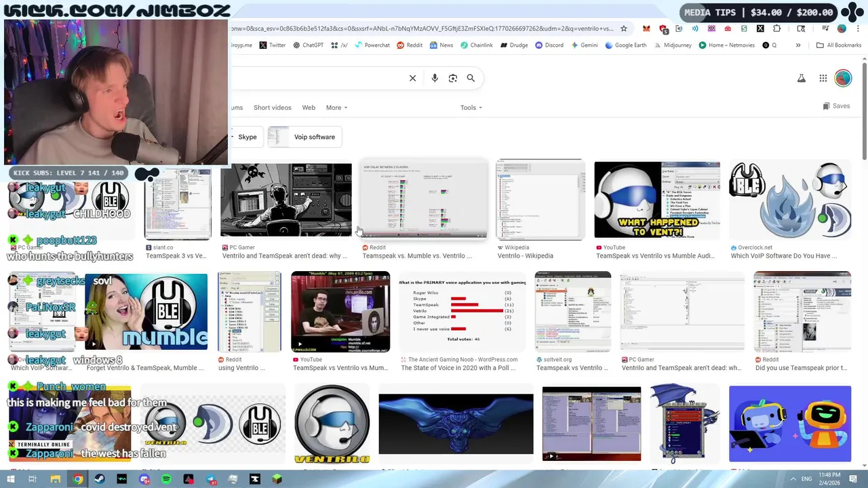Show hidden system tray icons
The image size is (868, 488).
793,479
